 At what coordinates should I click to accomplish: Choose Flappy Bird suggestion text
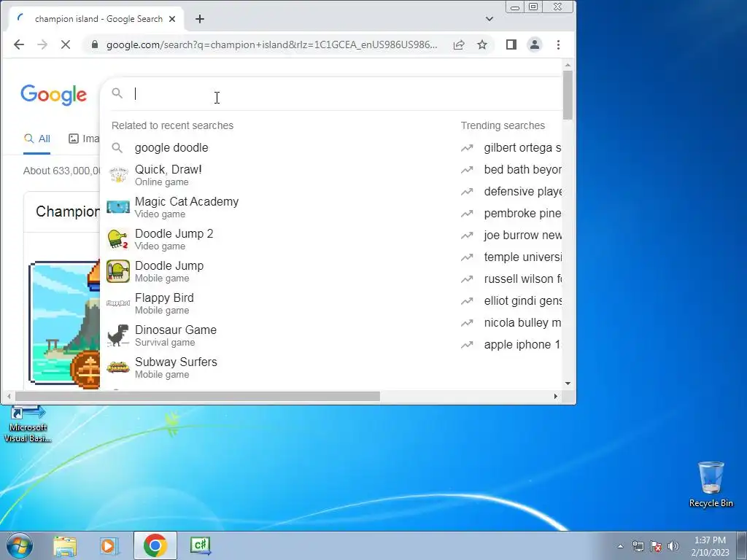coord(164,297)
